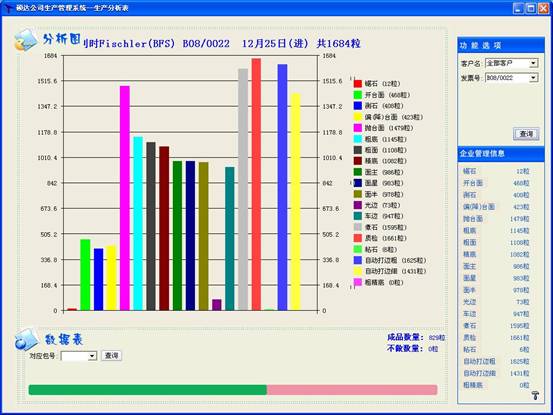Click the magenta swatch for 抛台面 1479粒
The width and height of the screenshot is (553, 415).
click(358, 128)
